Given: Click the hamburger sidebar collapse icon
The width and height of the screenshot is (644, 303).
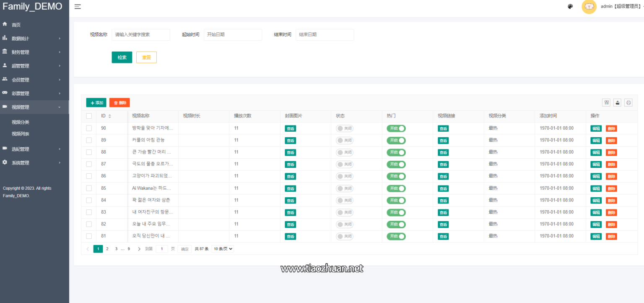Looking at the screenshot, I should (x=78, y=7).
